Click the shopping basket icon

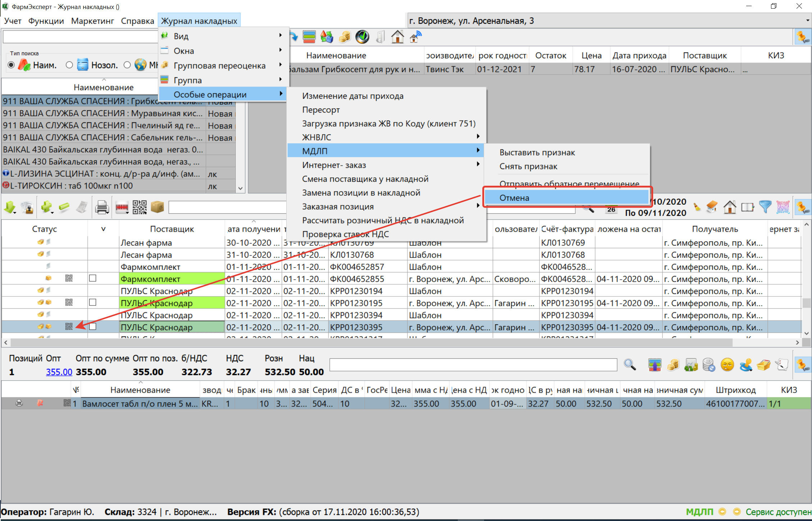[x=763, y=365]
